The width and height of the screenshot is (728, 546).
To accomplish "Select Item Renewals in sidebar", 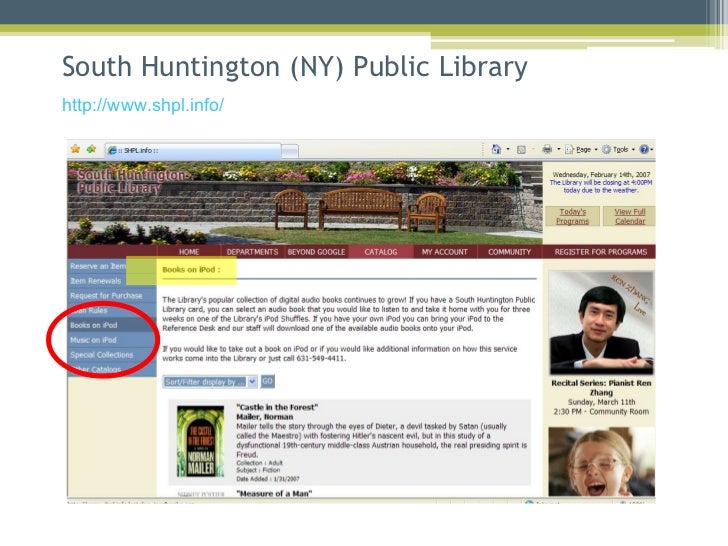I will (x=112, y=281).
